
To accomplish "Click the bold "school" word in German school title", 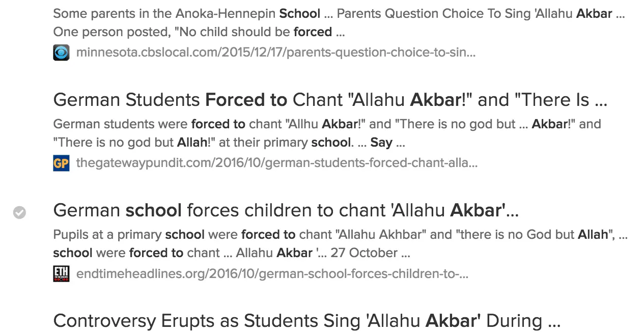I will click(154, 210).
